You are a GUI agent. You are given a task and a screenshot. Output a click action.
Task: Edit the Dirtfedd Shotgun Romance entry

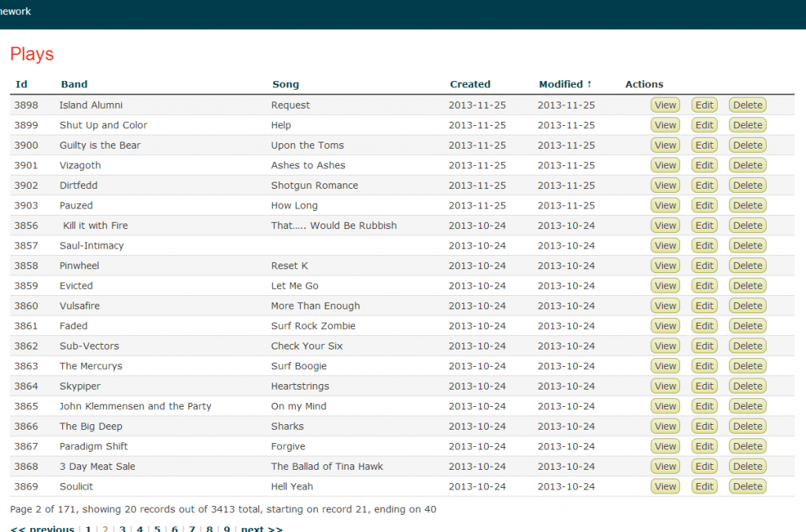(704, 186)
